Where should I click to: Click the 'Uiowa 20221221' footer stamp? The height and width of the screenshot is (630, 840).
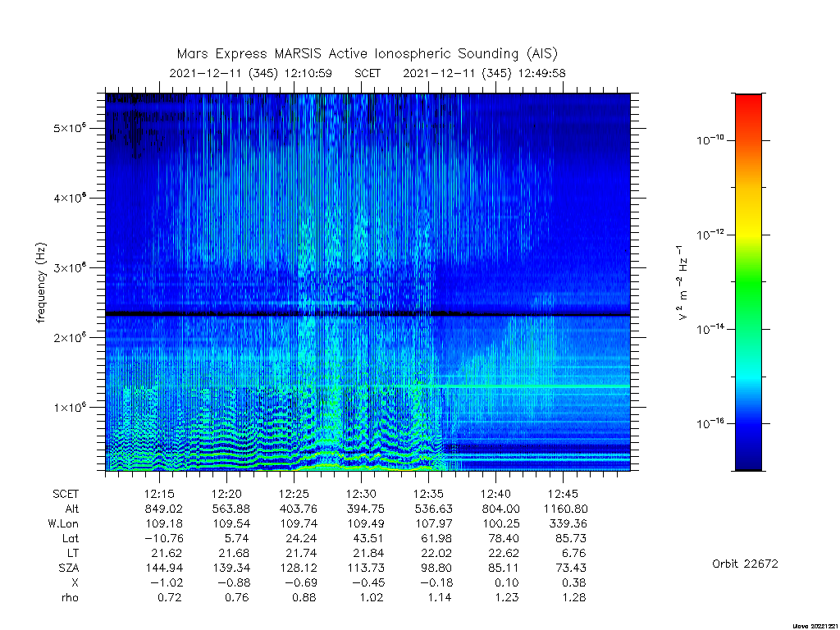[x=815, y=626]
